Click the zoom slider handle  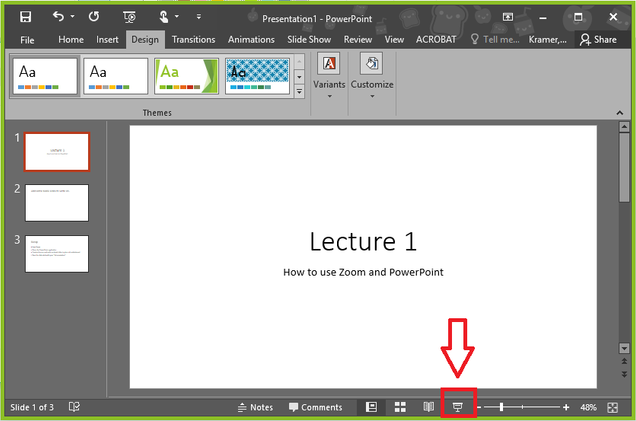[x=501, y=407]
